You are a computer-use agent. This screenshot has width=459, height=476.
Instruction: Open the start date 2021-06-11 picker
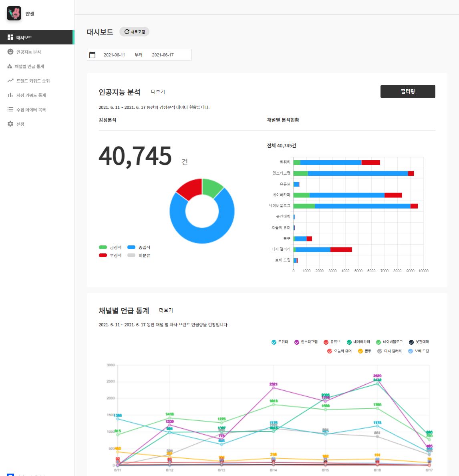click(114, 55)
